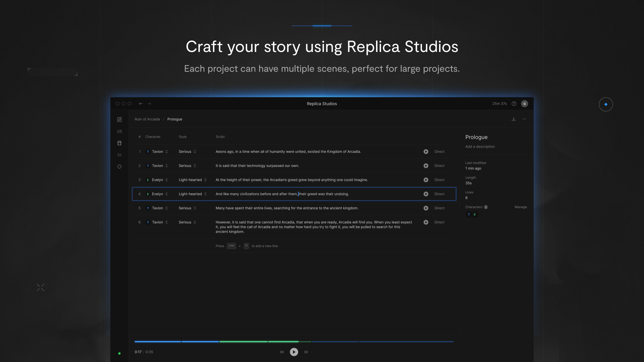Download the Prologue scene
The image size is (644, 362).
pos(514,119)
